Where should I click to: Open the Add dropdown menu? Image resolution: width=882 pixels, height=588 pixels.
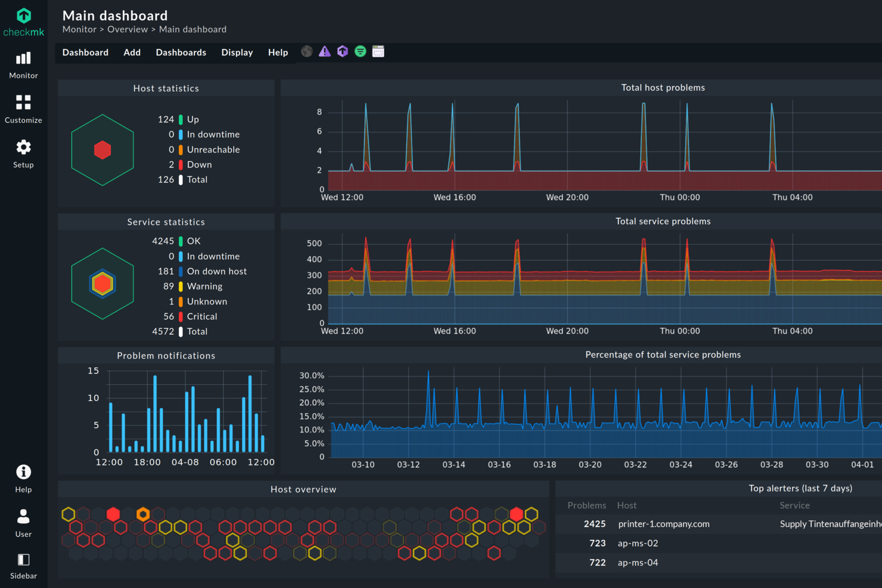(132, 52)
